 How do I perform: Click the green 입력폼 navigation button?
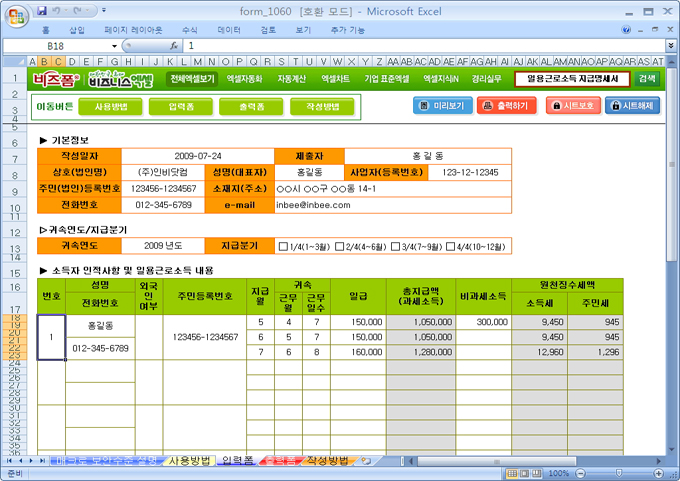tap(180, 106)
